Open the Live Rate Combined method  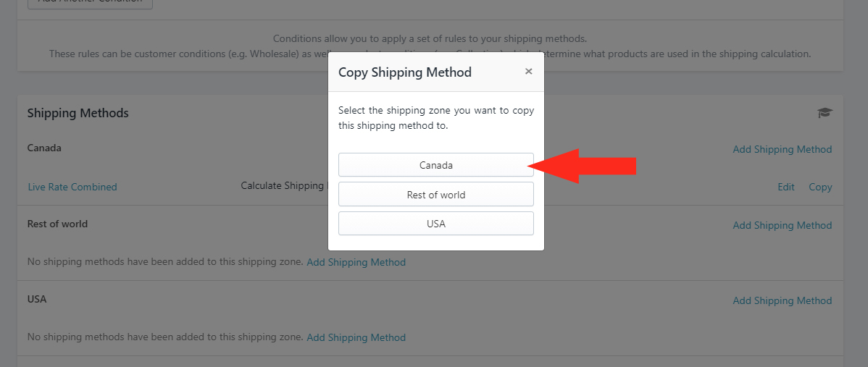tap(72, 187)
